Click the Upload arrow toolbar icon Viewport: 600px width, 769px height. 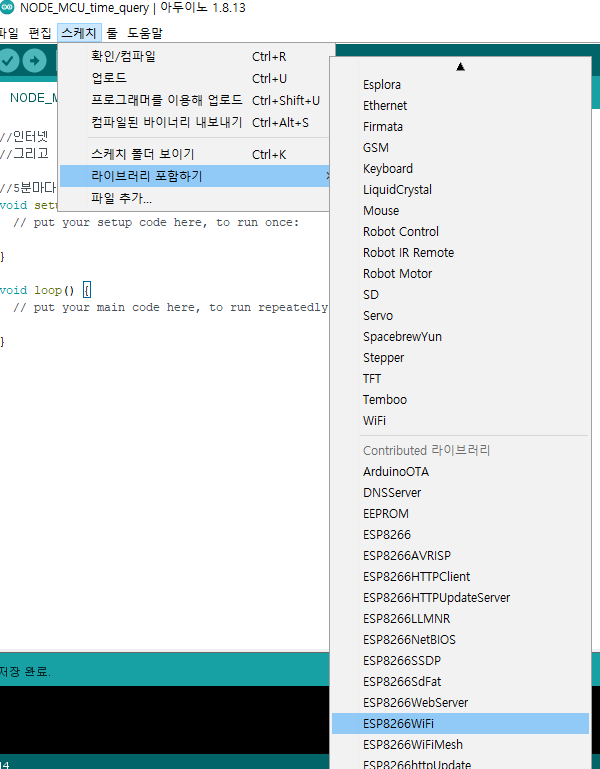coord(35,61)
